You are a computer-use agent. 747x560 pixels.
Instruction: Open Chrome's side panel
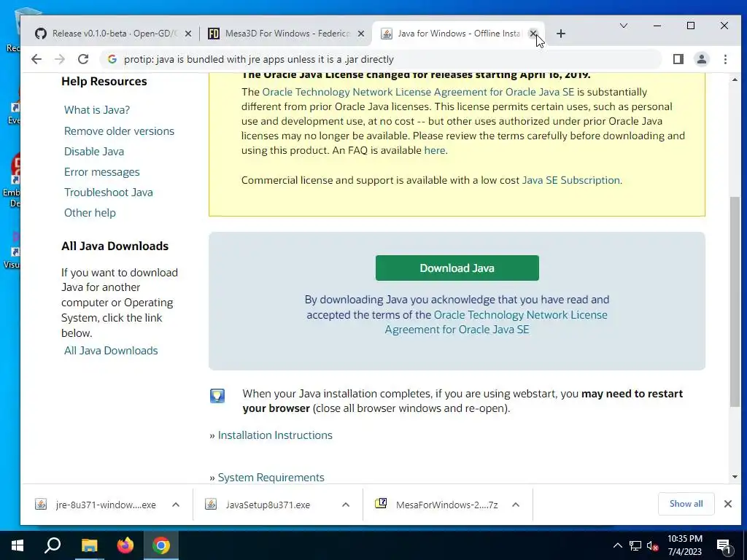[x=678, y=59]
